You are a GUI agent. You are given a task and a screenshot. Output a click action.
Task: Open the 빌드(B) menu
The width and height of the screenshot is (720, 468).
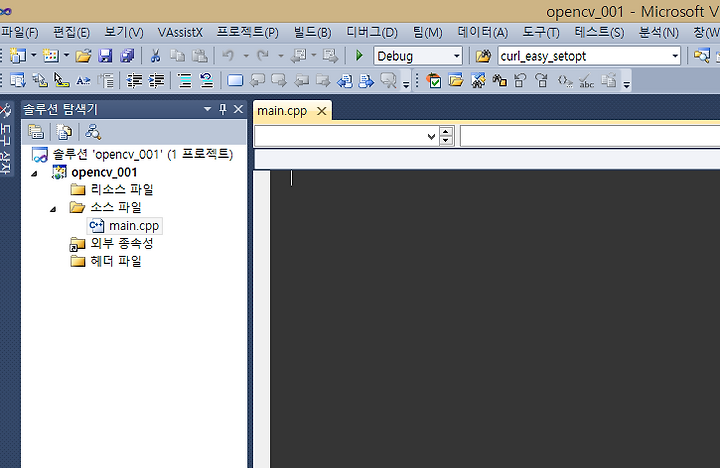[312, 33]
